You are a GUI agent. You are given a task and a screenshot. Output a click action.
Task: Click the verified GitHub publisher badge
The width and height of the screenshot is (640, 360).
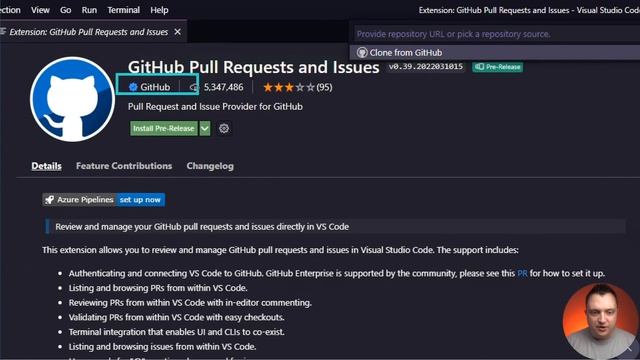coord(133,87)
